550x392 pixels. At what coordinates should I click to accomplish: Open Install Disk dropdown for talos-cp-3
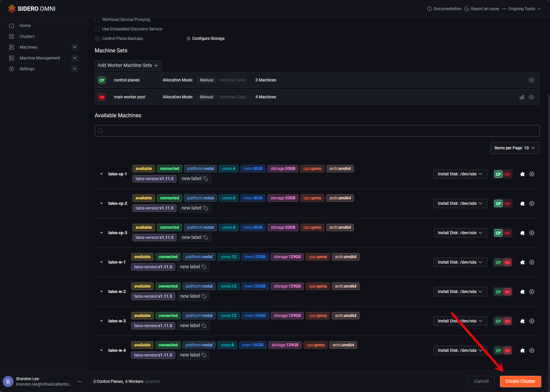[460, 233]
